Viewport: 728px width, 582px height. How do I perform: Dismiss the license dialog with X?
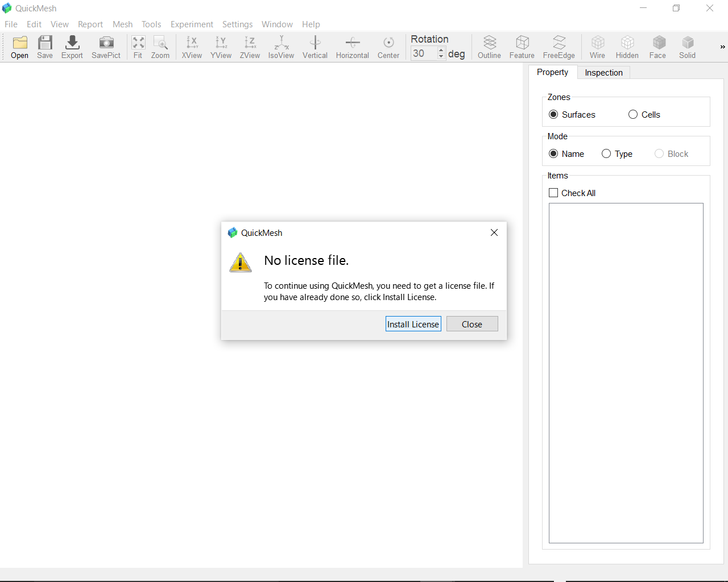(x=494, y=232)
